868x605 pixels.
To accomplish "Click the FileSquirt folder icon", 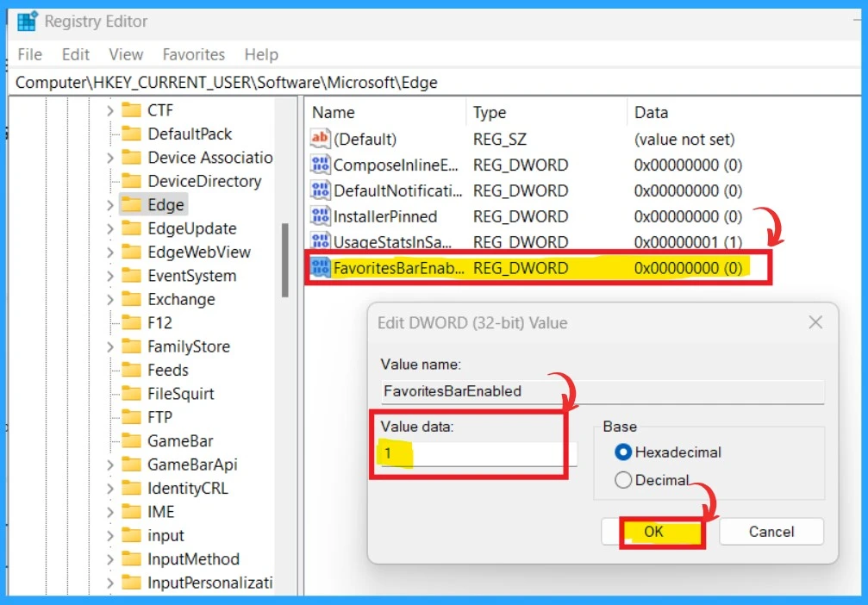I will coord(131,394).
